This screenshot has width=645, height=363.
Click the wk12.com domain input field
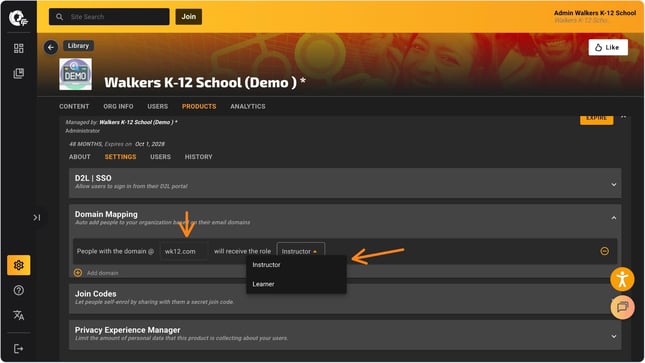coord(184,251)
